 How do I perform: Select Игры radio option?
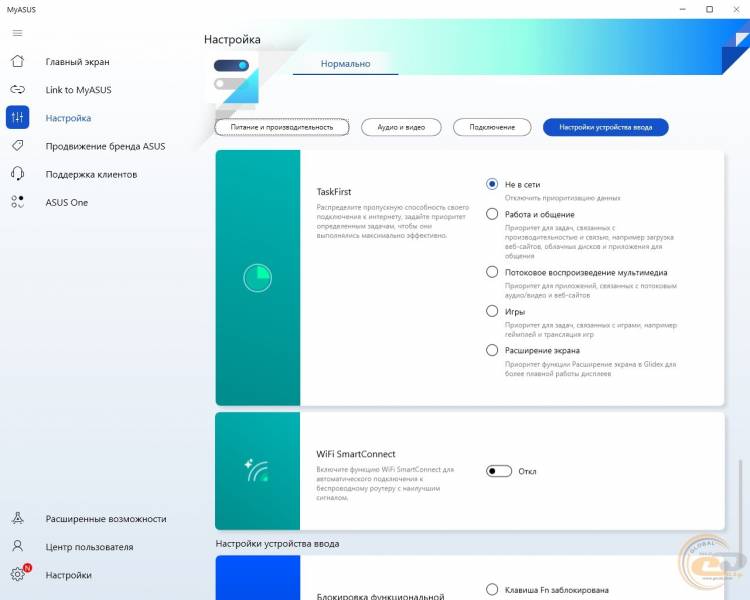(492, 311)
